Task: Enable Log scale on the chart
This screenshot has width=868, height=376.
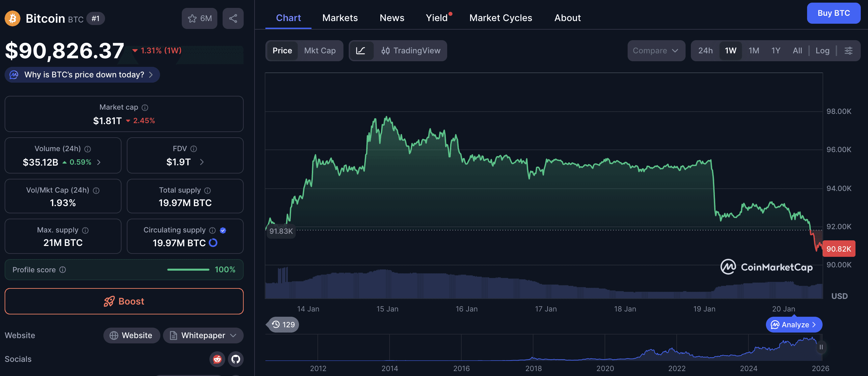Action: click(x=823, y=50)
